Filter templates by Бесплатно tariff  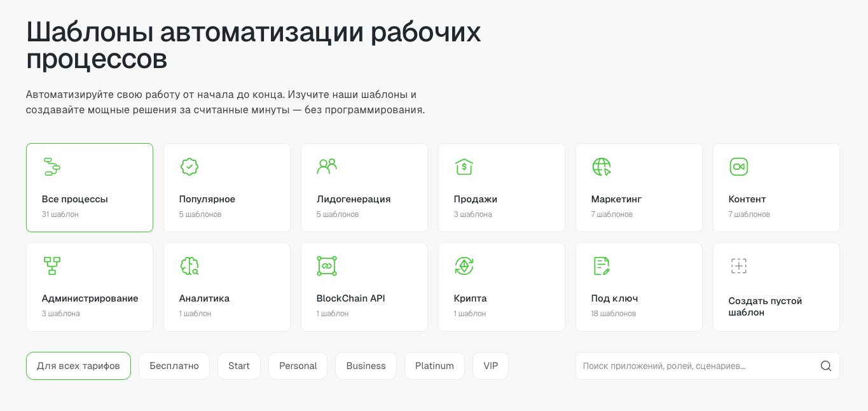coord(174,366)
